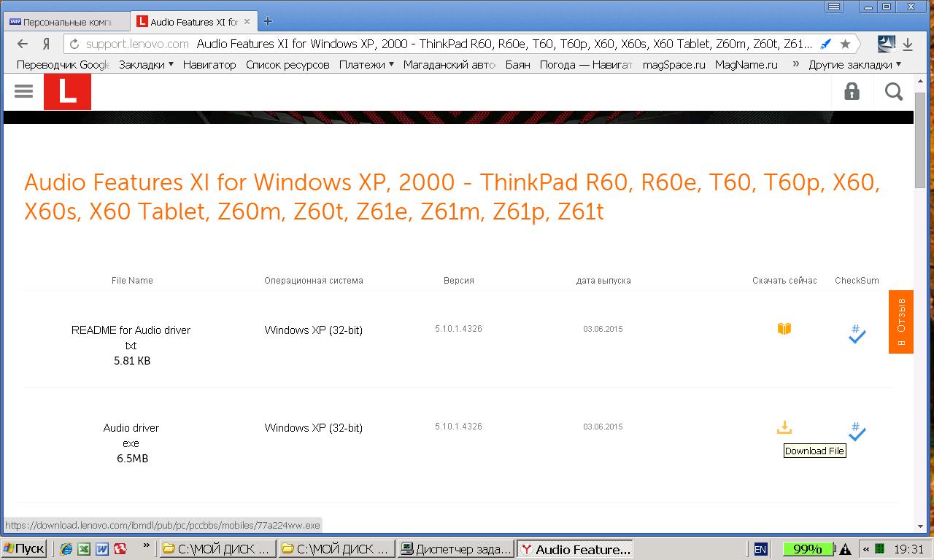Open Переводчик Google bookmark
Image resolution: width=934 pixels, height=560 pixels.
pyautogui.click(x=63, y=64)
